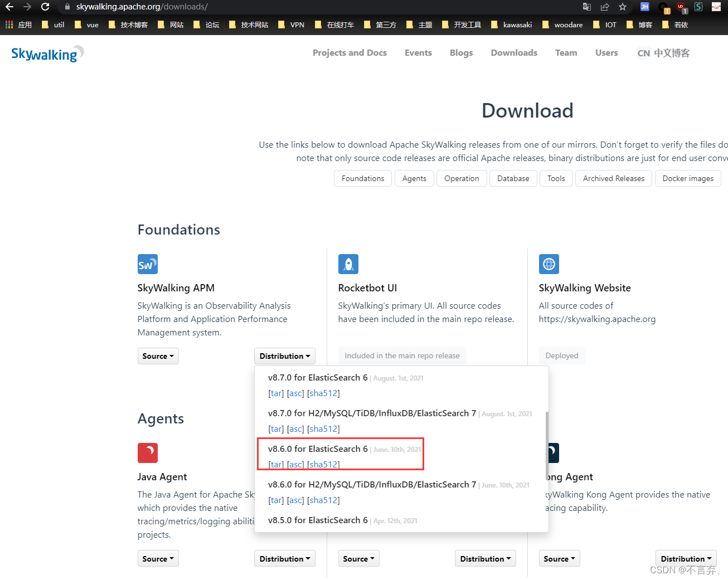Open the CN 中文博客 link
The image size is (728, 580).
coord(663,53)
